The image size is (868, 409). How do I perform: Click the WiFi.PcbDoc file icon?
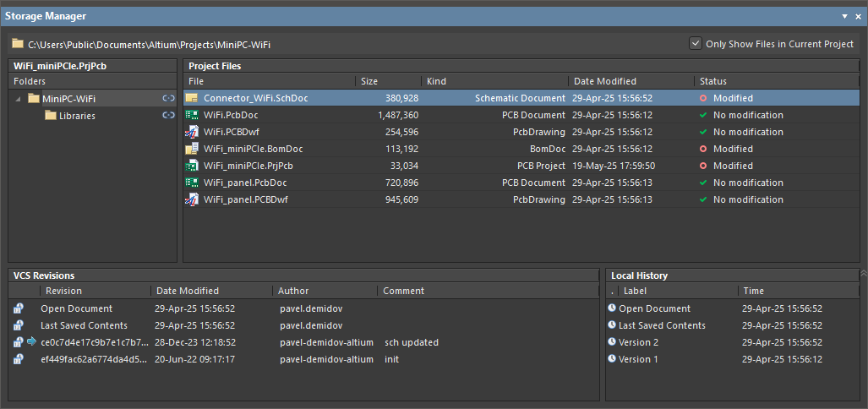[x=192, y=115]
